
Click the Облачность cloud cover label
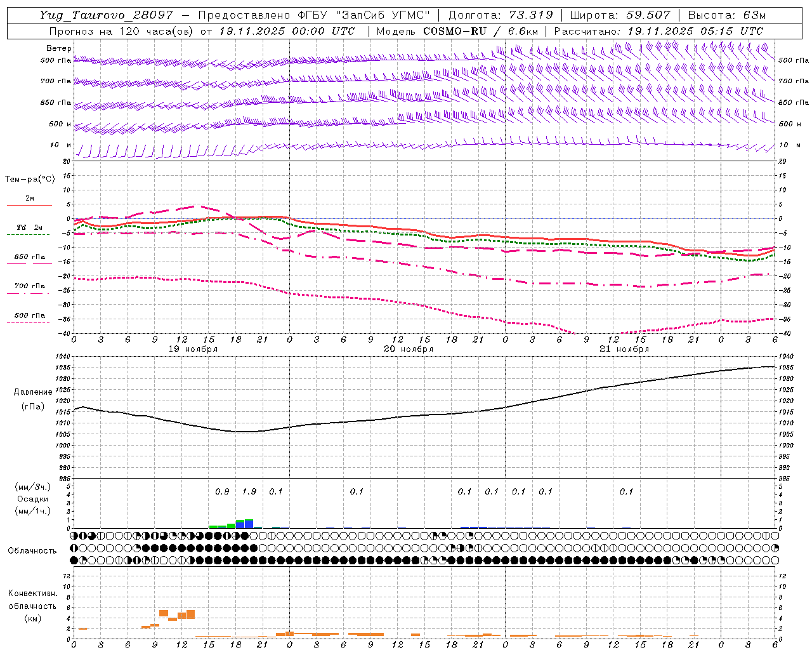32,550
